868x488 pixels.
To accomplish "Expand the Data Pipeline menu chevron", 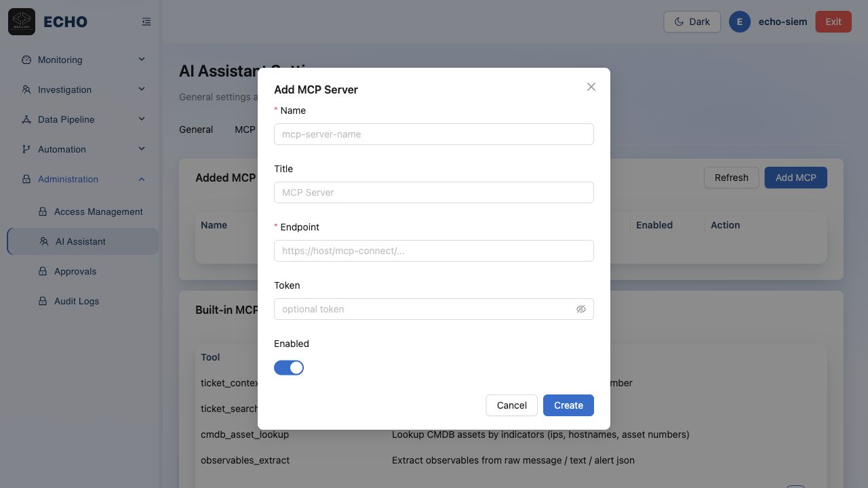I will coord(142,119).
